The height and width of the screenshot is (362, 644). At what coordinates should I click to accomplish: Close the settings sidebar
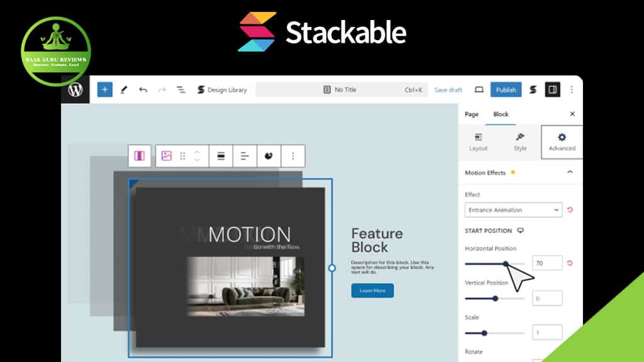[x=572, y=114]
